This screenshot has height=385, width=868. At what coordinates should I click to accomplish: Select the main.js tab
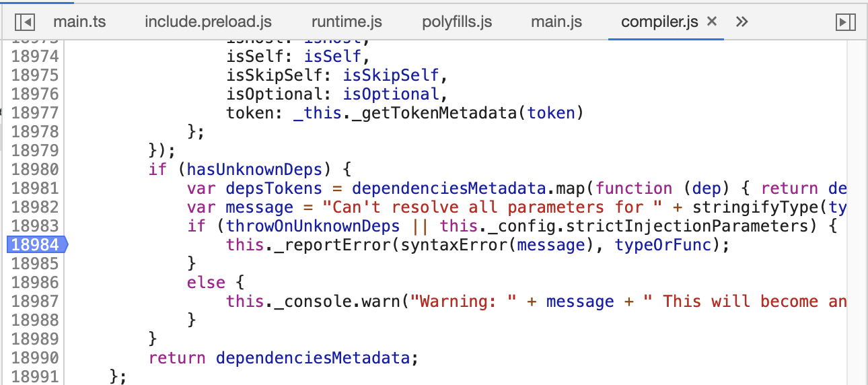556,22
